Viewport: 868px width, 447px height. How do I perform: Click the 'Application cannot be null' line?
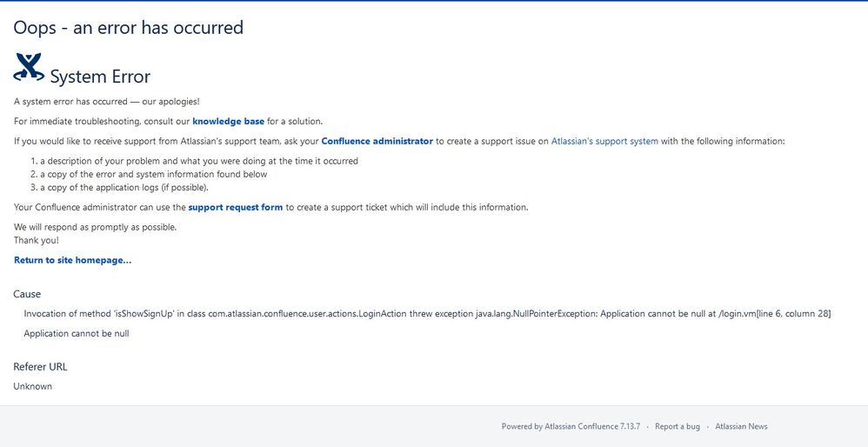pos(77,334)
